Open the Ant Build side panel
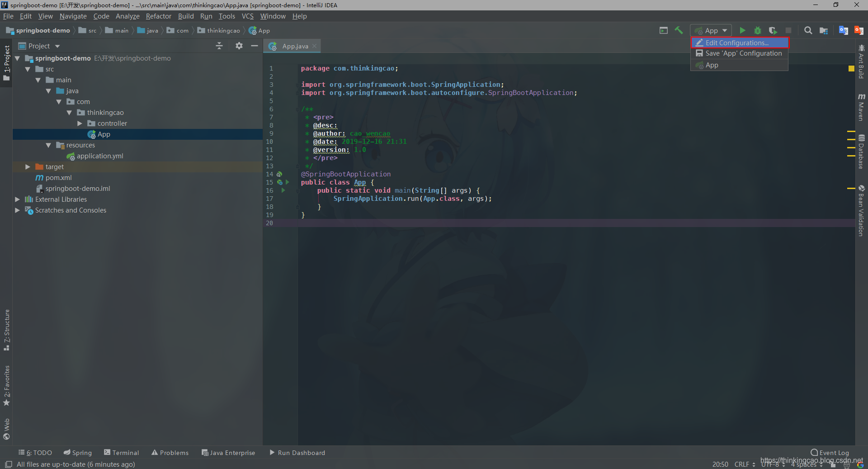The image size is (868, 469). pos(861,62)
